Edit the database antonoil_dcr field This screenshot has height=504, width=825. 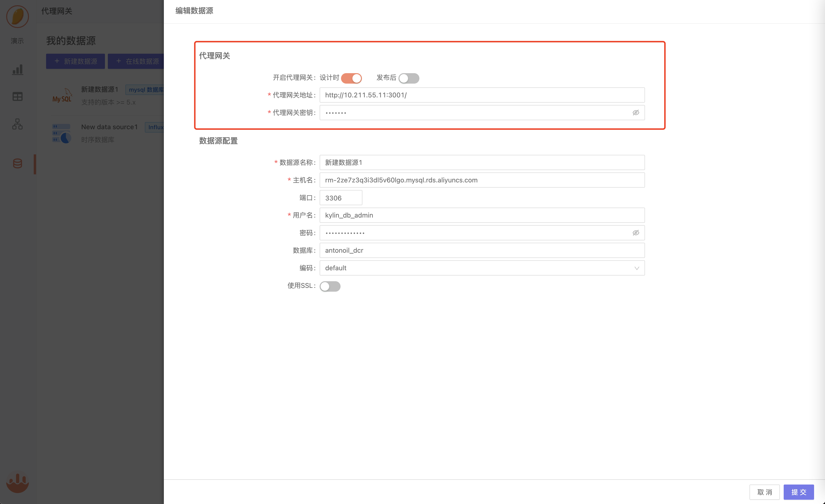tap(482, 251)
